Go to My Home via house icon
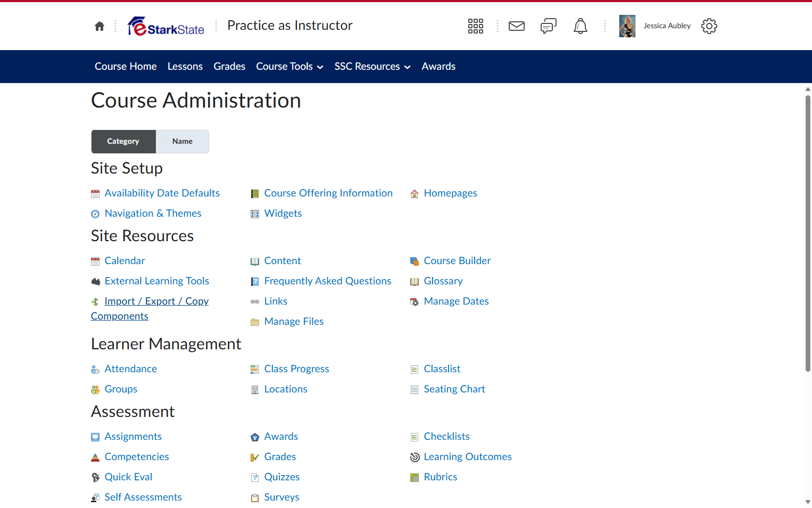This screenshot has height=508, width=812. tap(100, 26)
